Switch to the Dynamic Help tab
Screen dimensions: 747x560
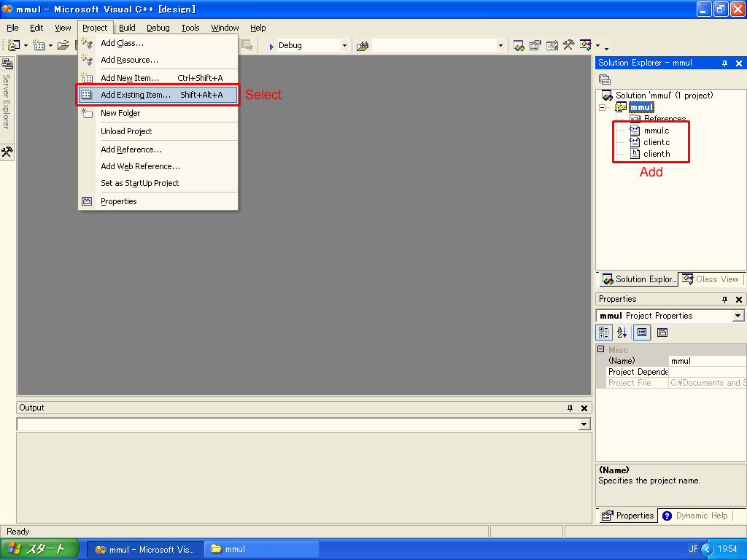point(695,516)
